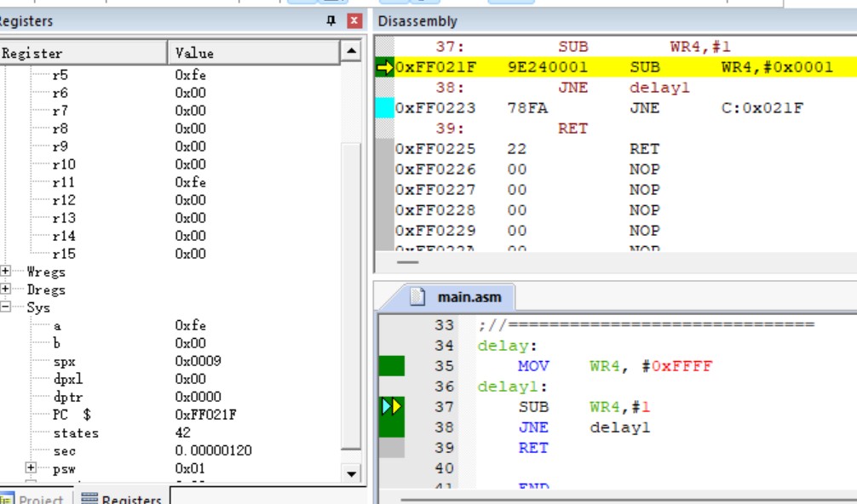Select the 'b' register row
This screenshot has width=857, height=504.
170,343
